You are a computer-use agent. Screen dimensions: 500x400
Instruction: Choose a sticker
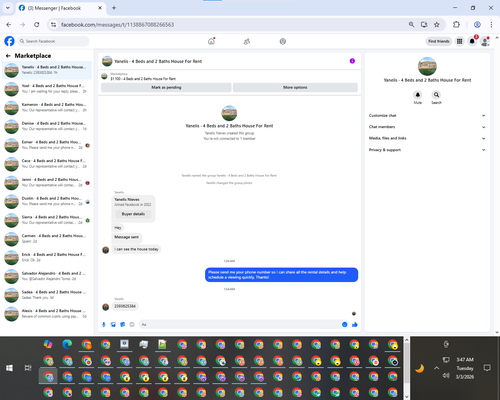[123, 324]
